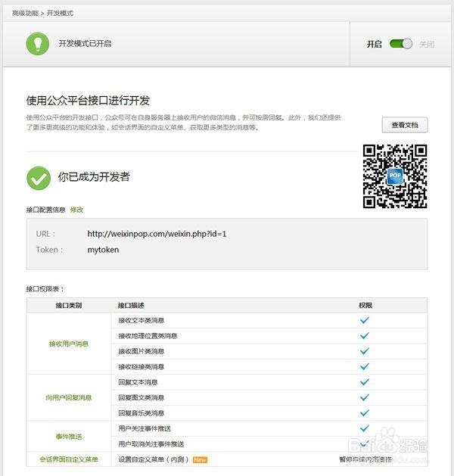The image size is (454, 476).
Task: Click the 接收用户消息 category cell
Action: coord(69,344)
